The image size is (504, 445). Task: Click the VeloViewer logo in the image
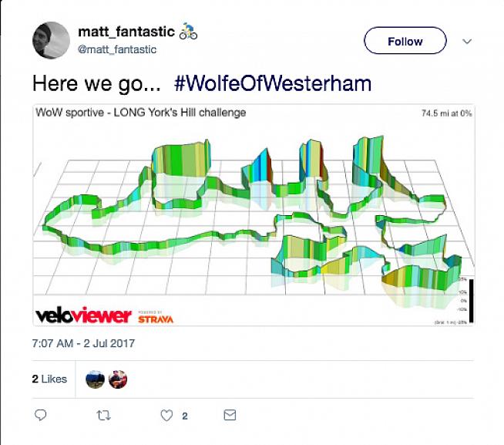coord(84,316)
